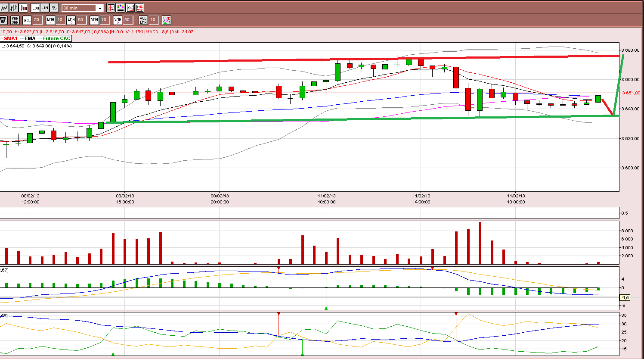Open the 30 min timeframe dropdown
Screen dimensions: 644x359
pos(83,8)
